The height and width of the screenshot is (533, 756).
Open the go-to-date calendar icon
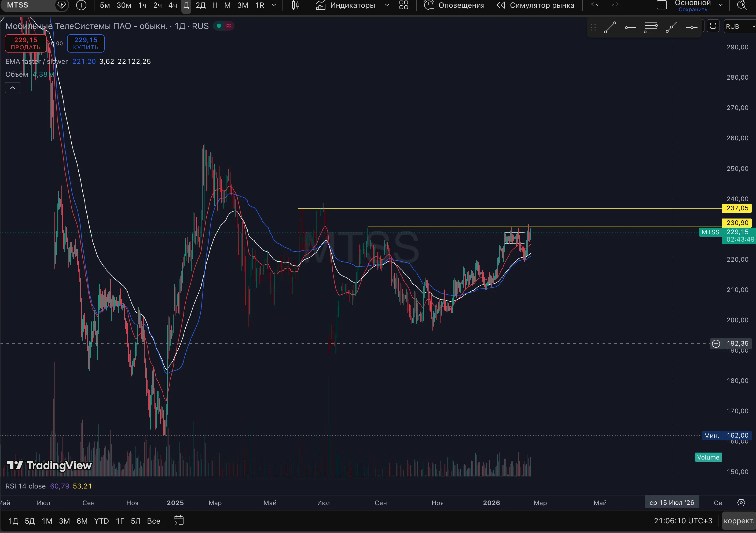(178, 521)
